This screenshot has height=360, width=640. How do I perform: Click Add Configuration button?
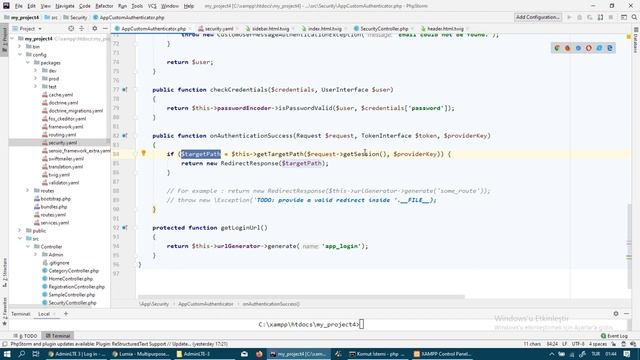[538, 17]
